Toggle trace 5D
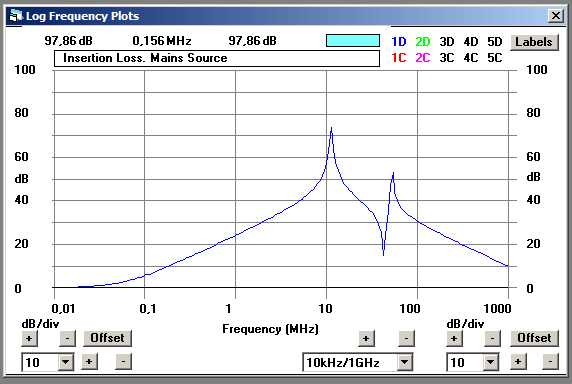This screenshot has height=384, width=572. pyautogui.click(x=495, y=42)
